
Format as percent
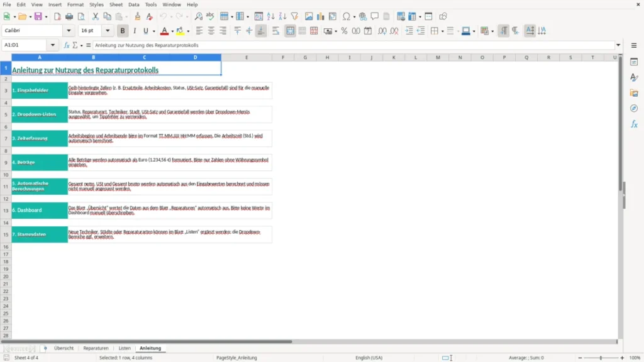tap(344, 31)
